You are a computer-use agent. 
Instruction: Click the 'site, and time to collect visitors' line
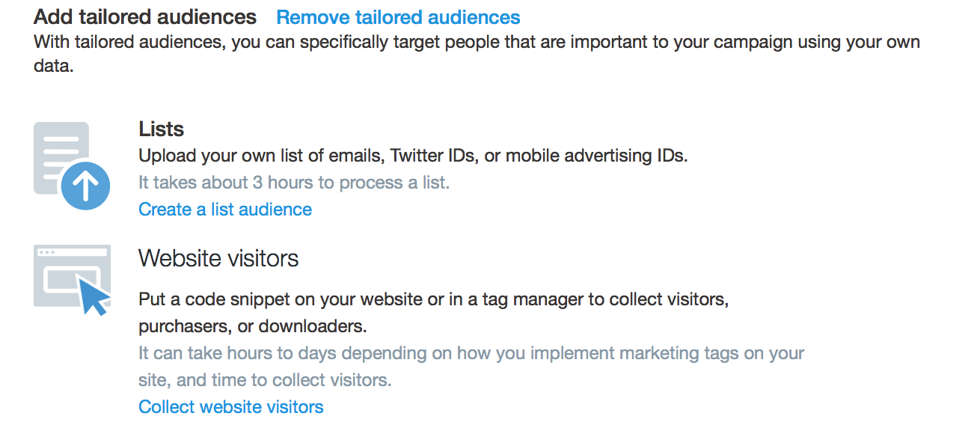[265, 380]
